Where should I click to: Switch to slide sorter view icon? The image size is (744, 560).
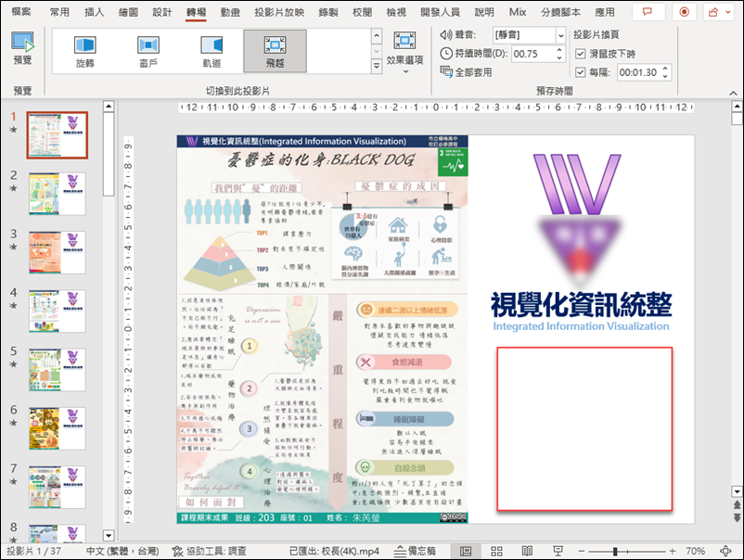[497, 551]
